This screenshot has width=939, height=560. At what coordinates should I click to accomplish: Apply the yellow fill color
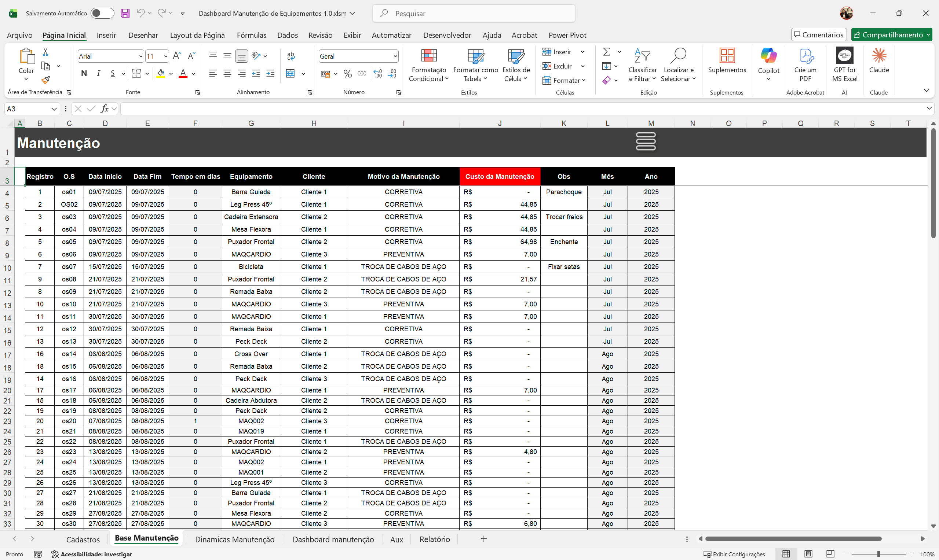click(x=161, y=74)
